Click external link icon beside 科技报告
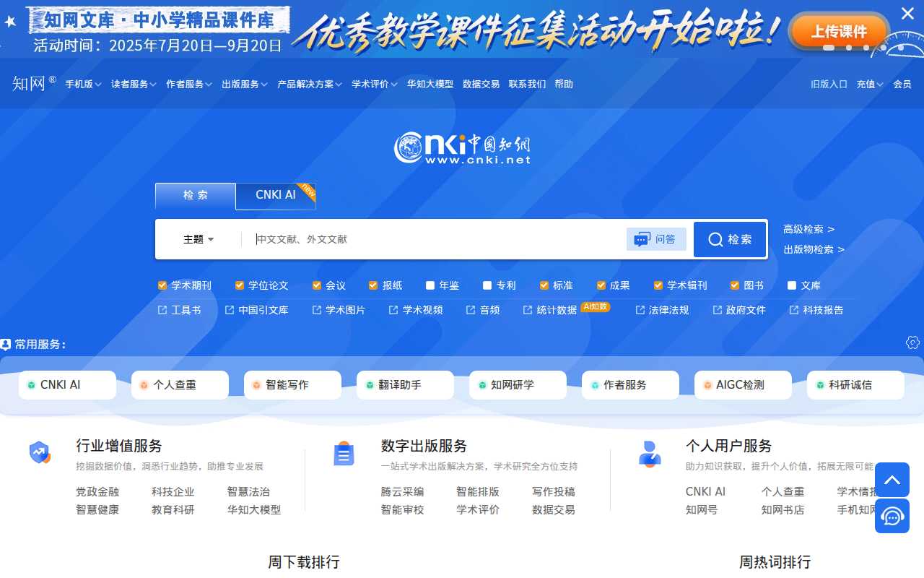924x578 pixels. tap(794, 310)
